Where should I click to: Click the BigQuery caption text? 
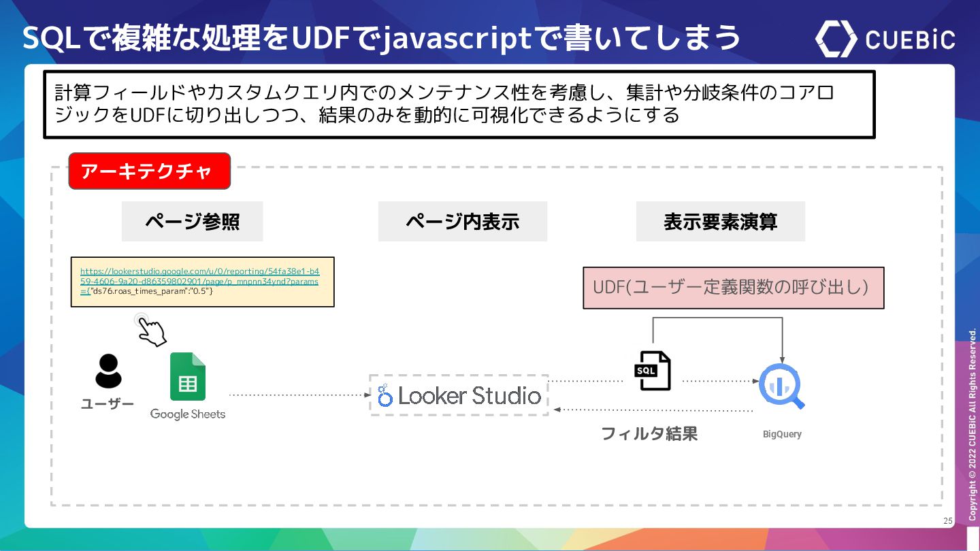coord(782,434)
